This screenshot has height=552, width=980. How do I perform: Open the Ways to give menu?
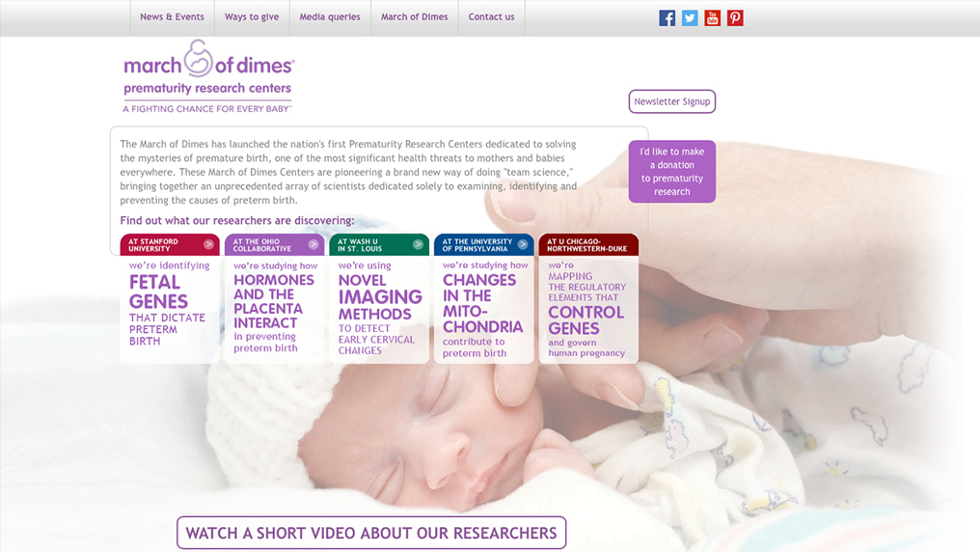[x=252, y=17]
